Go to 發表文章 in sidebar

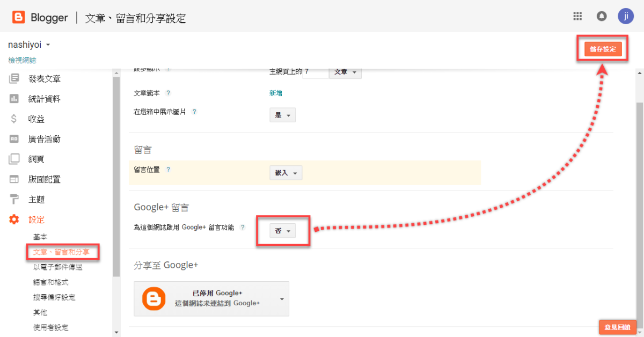tap(45, 79)
